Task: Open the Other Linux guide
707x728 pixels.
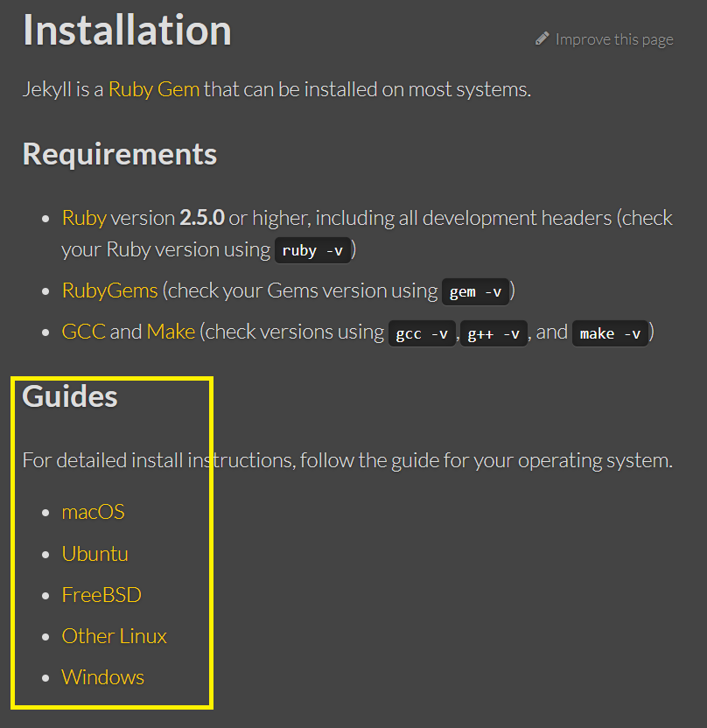Action: pyautogui.click(x=115, y=636)
